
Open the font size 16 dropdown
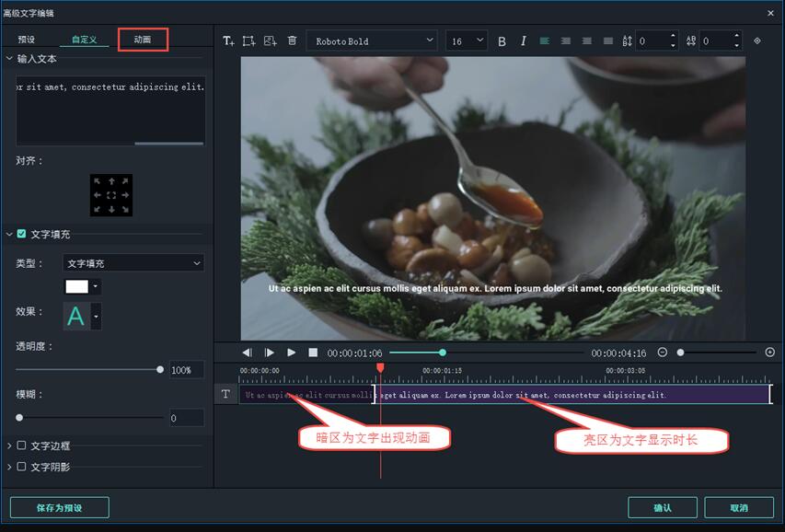click(467, 41)
